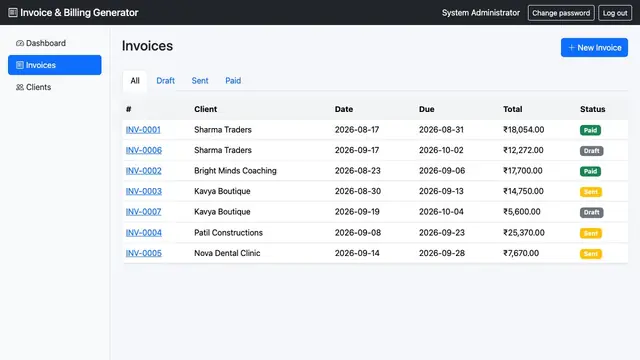This screenshot has height=360, width=640.
Task: Click the plus icon on New Invoice
Action: click(x=571, y=47)
